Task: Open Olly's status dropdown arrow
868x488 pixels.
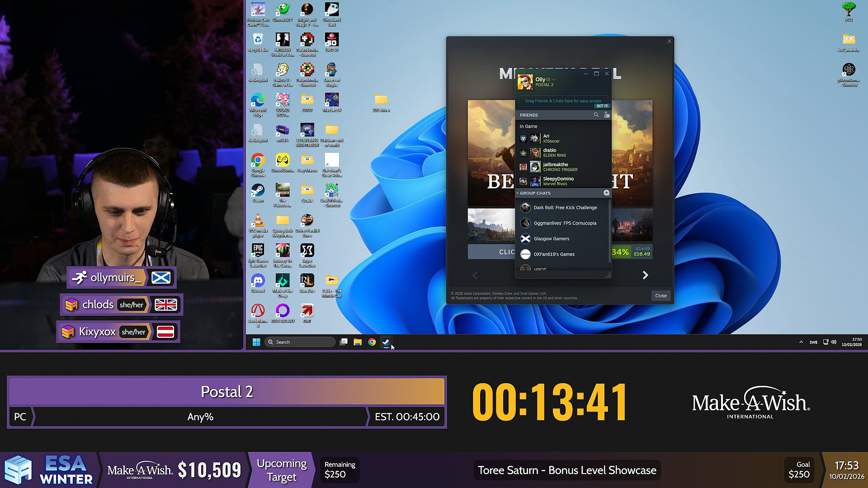Action: (x=554, y=80)
